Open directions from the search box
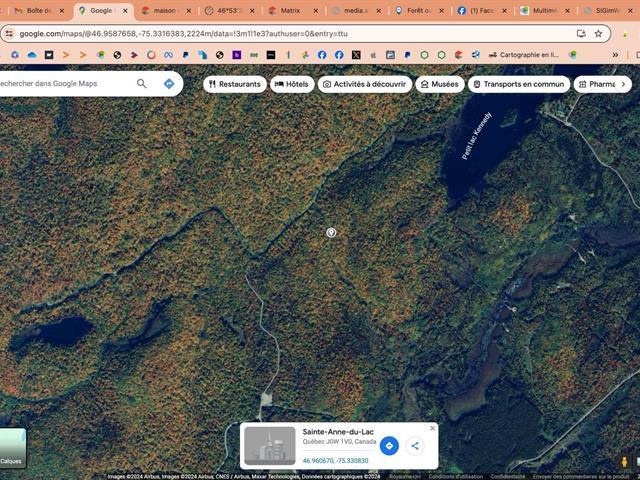The image size is (640, 480). (169, 84)
